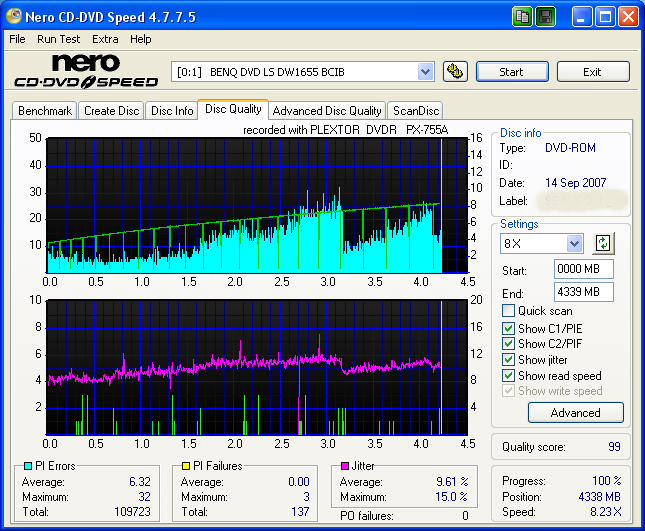
Task: Open the Run Test menu
Action: pyautogui.click(x=58, y=39)
